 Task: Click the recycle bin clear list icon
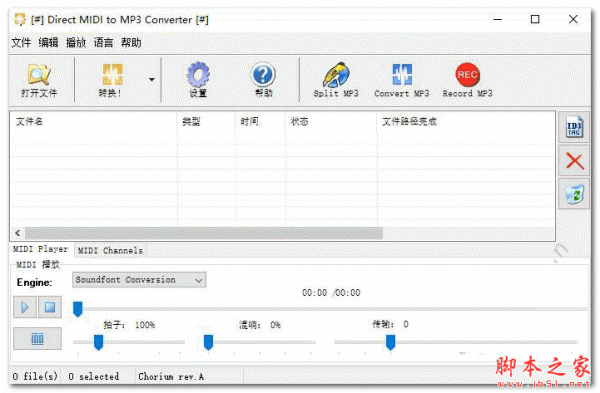[x=574, y=194]
